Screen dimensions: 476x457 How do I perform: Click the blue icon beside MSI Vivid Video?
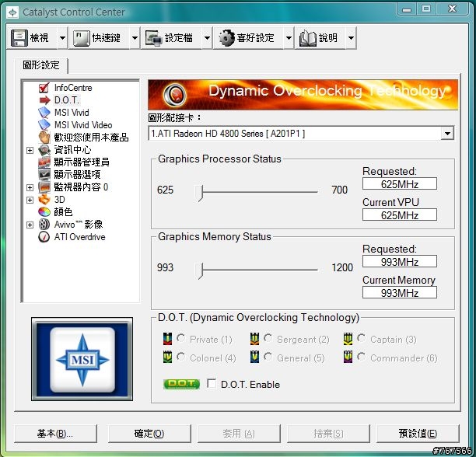click(x=44, y=124)
